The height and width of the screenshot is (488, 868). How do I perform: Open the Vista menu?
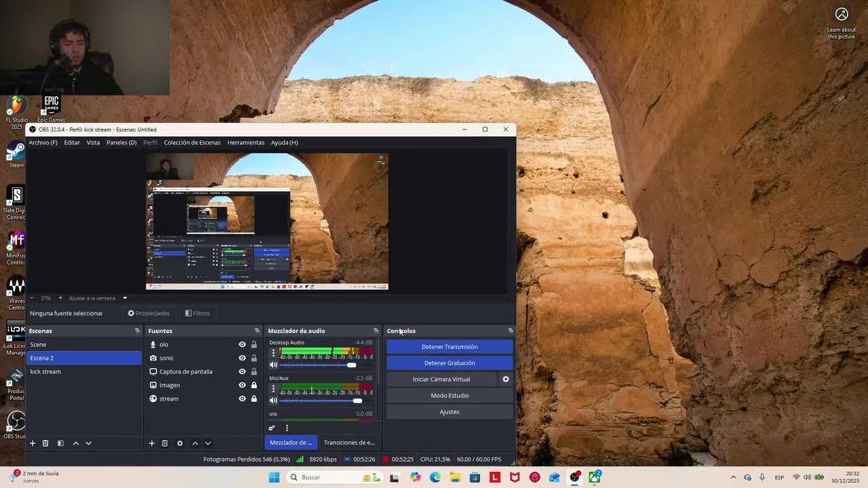click(93, 142)
